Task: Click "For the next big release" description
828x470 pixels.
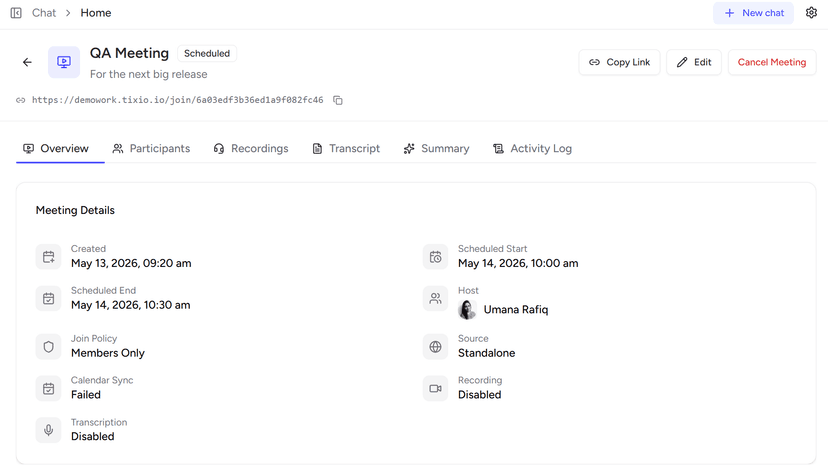Action: click(x=148, y=74)
